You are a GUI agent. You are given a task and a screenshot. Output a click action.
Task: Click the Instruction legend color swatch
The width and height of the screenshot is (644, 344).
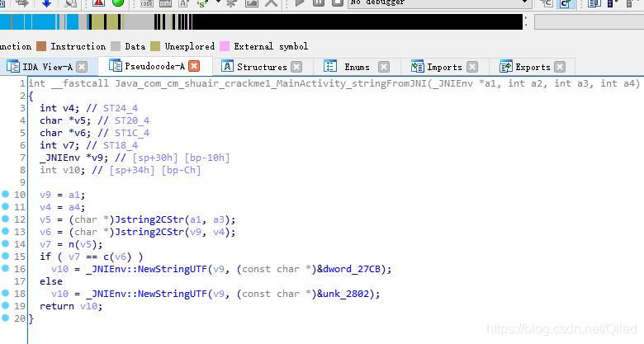pyautogui.click(x=41, y=46)
